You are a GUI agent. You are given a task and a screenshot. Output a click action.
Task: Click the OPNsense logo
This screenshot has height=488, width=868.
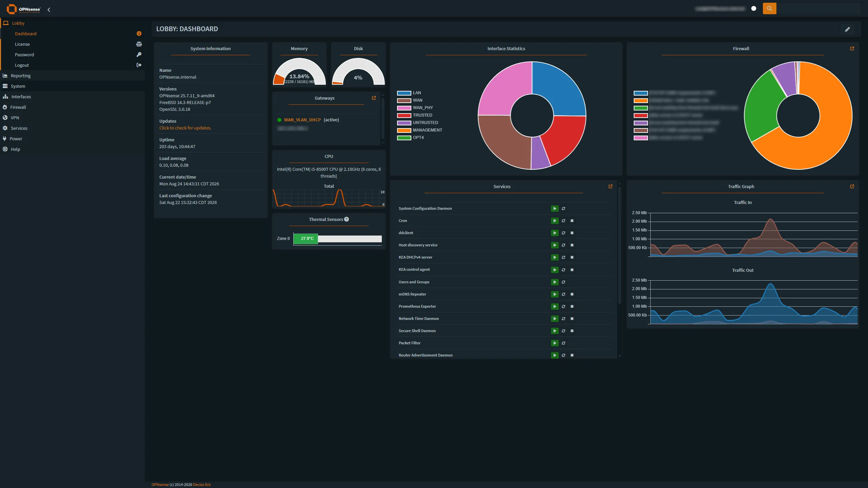[x=24, y=9]
